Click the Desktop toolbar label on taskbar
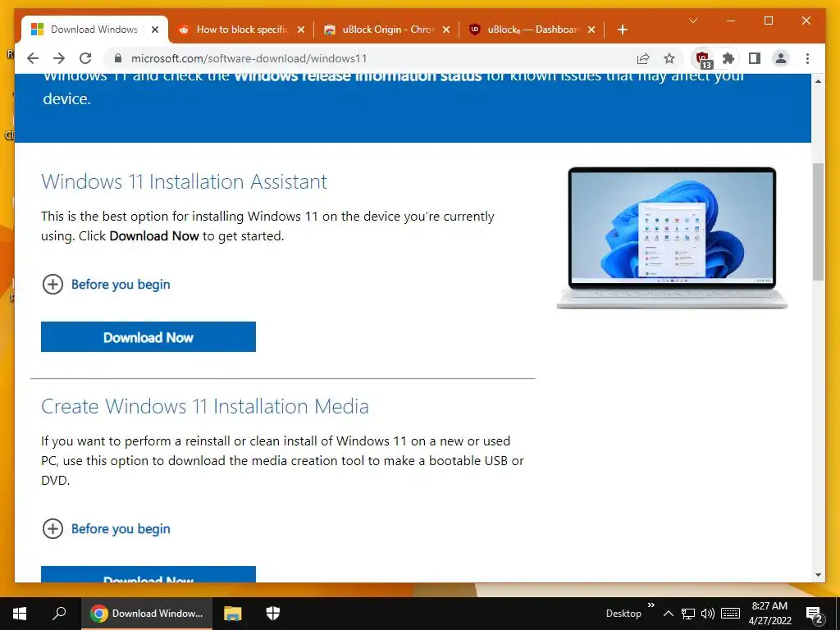The width and height of the screenshot is (840, 630). pos(623,614)
